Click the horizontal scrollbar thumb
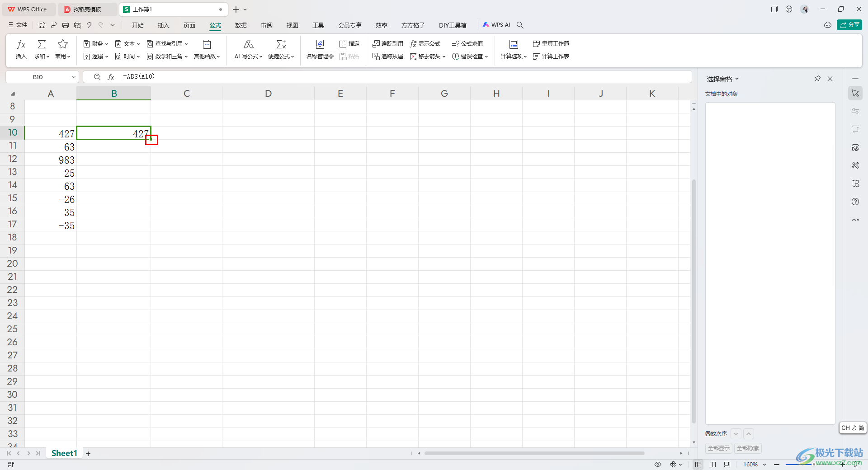Screen dimensions: 868x470 coord(534,453)
